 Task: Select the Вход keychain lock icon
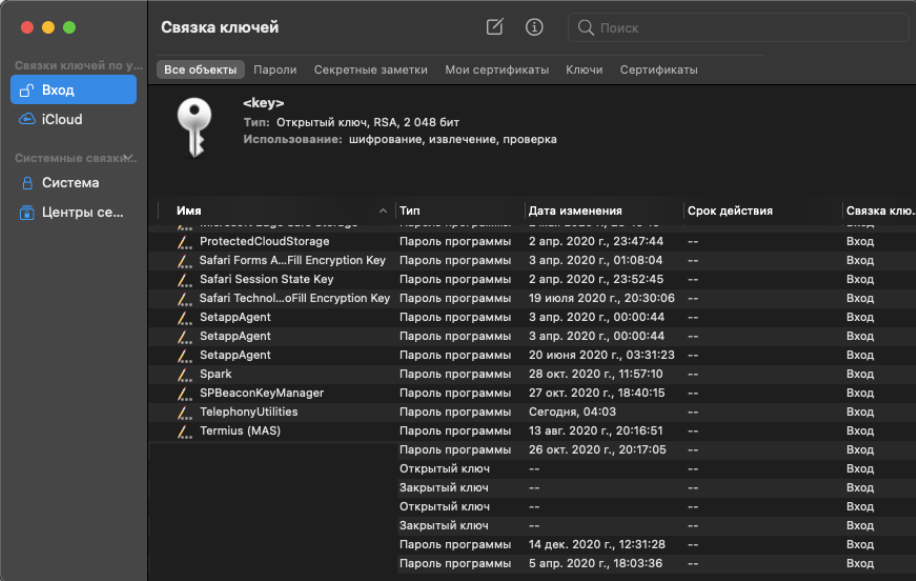tap(28, 90)
